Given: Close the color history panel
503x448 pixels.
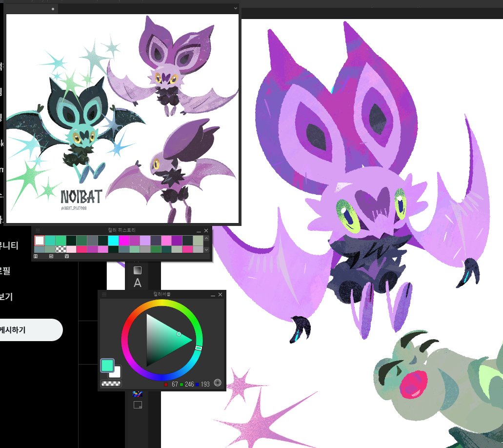Looking at the screenshot, I should [206, 230].
